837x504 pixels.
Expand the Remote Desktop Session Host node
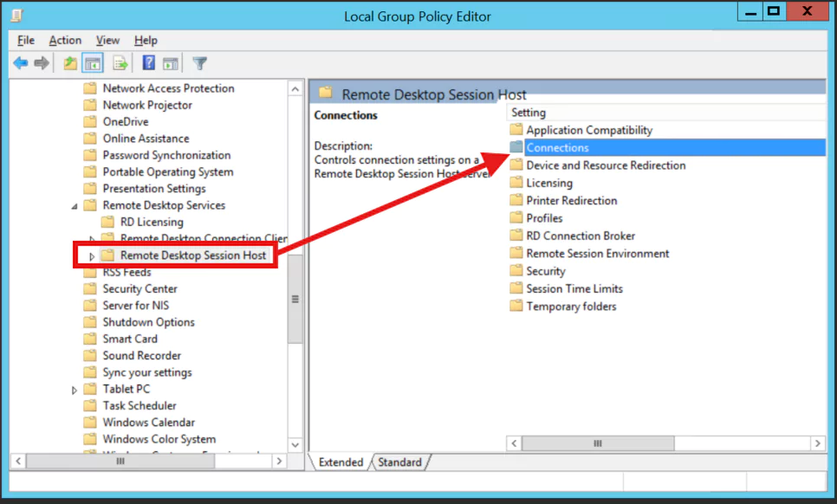[92, 256]
